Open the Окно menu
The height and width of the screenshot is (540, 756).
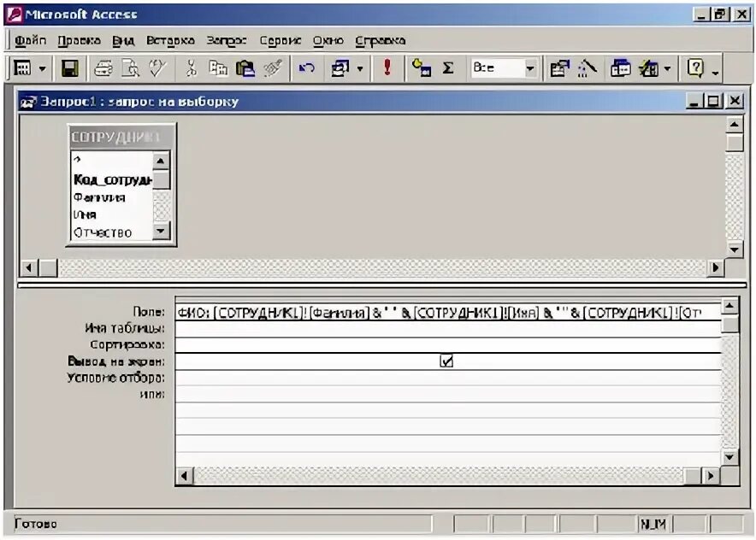click(x=328, y=40)
